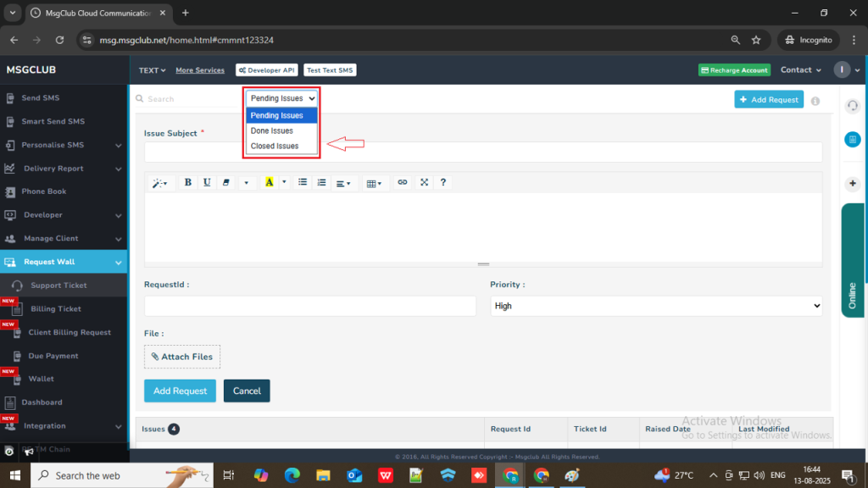
Task: Click the eraser remove-format icon
Action: click(225, 183)
